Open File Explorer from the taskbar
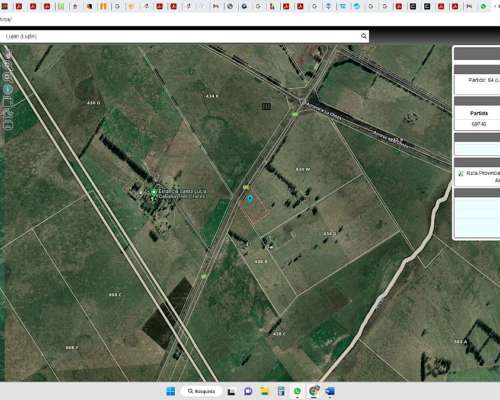Screen dimensions: 500x400 (264, 391)
